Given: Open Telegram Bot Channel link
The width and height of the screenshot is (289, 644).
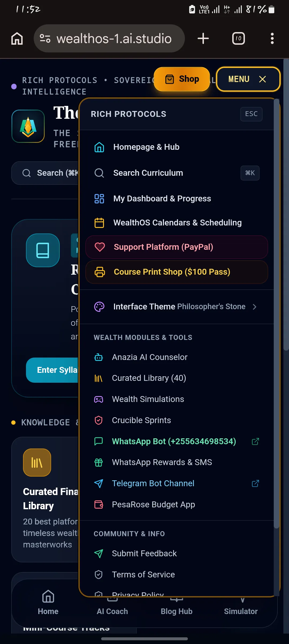Looking at the screenshot, I should point(177,484).
